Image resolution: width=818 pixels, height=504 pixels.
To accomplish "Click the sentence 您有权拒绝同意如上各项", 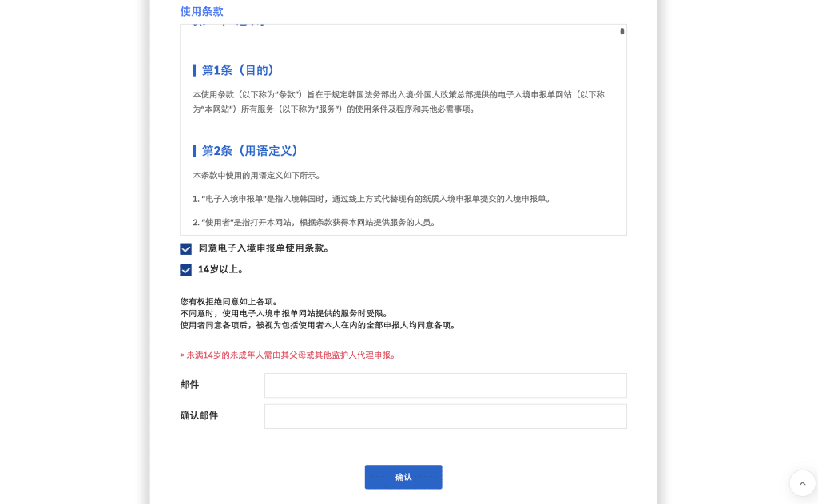I will (x=229, y=301).
